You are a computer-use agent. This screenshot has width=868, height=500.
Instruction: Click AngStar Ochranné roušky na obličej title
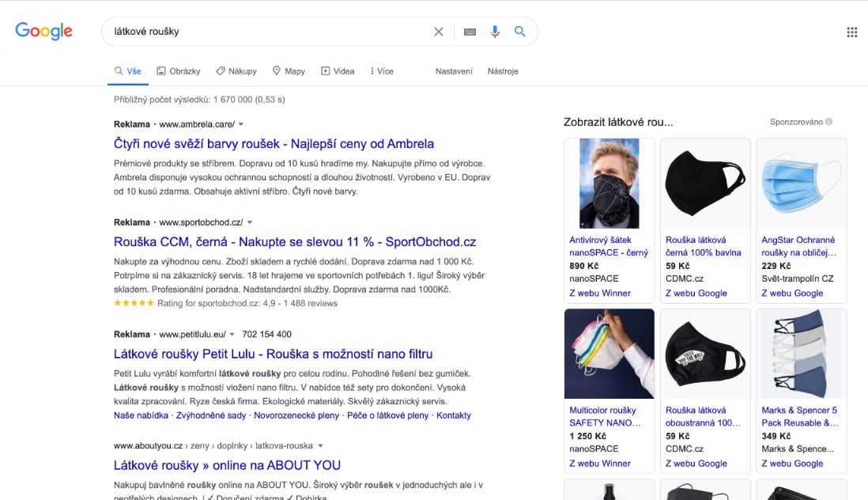798,246
